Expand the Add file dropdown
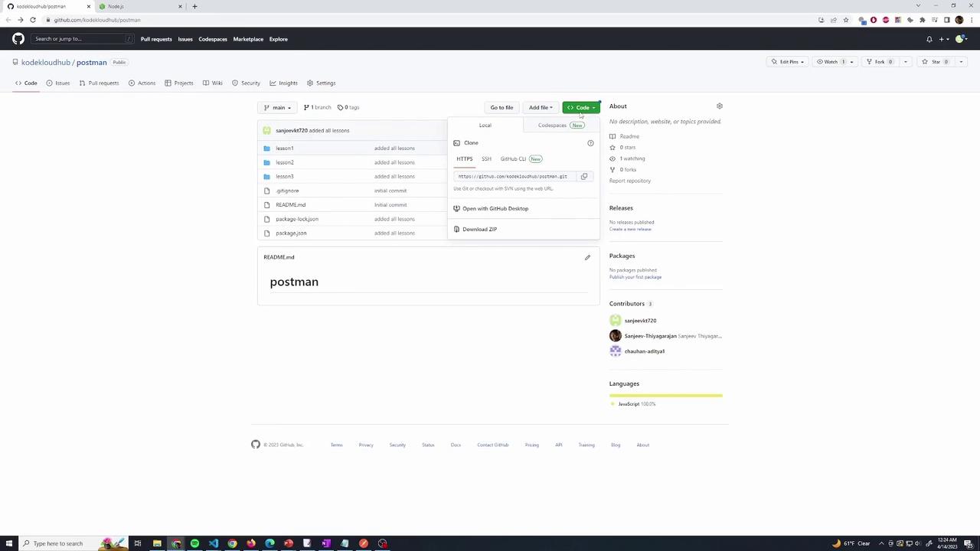Viewport: 980px width, 551px height. click(540, 108)
